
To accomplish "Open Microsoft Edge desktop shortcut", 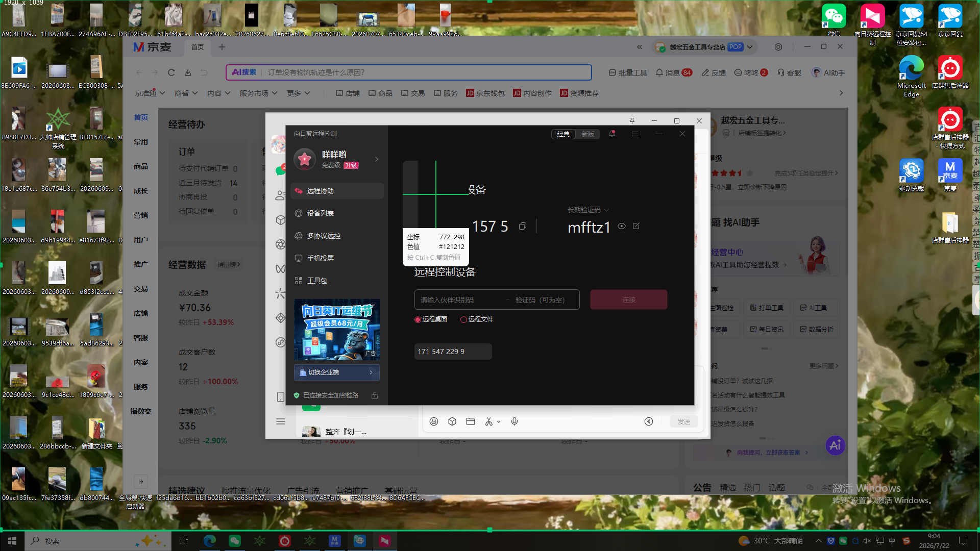I will [x=912, y=76].
